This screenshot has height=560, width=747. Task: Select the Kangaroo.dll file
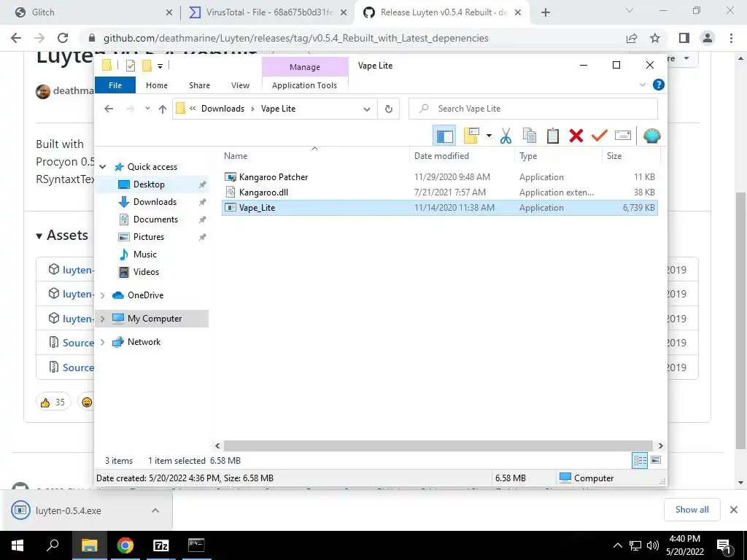point(440,192)
